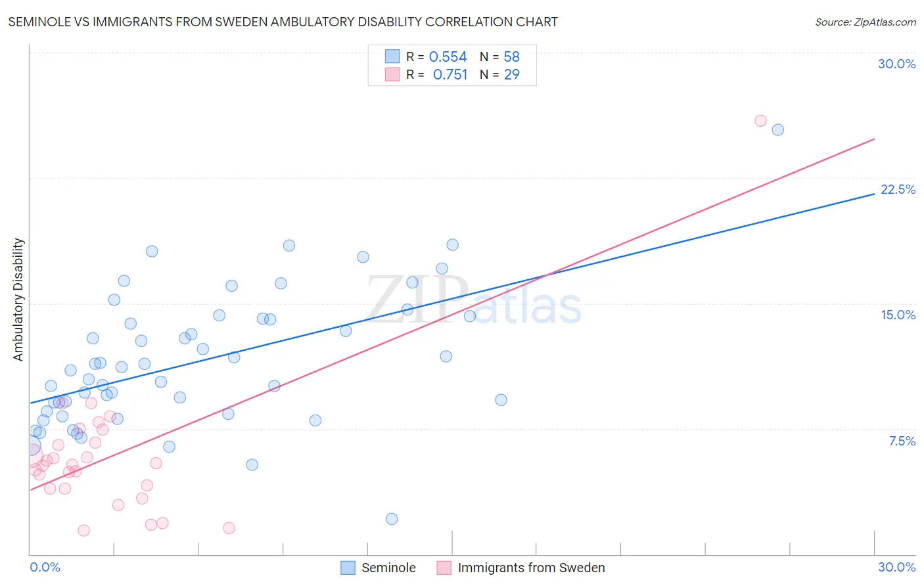Select the Immigrants from Sweden legend label
The width and height of the screenshot is (924, 586).
(x=531, y=568)
